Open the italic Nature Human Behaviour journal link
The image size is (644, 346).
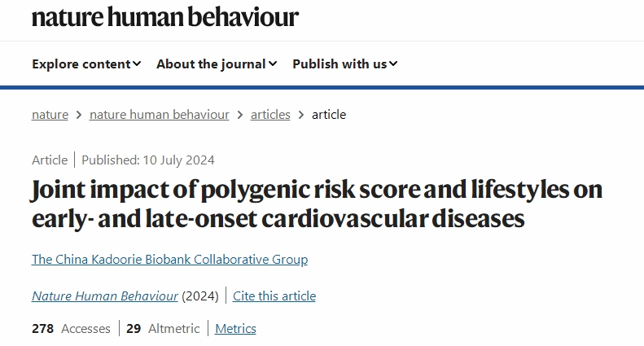pos(105,296)
